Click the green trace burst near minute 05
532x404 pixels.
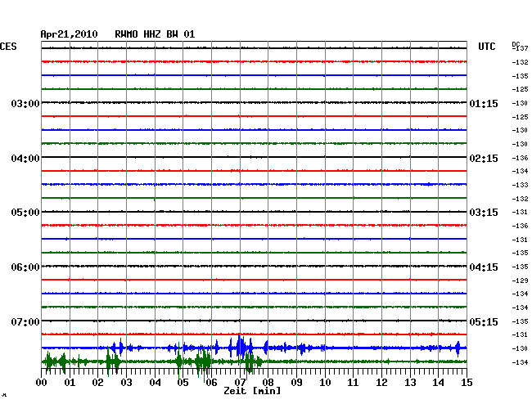(178, 361)
